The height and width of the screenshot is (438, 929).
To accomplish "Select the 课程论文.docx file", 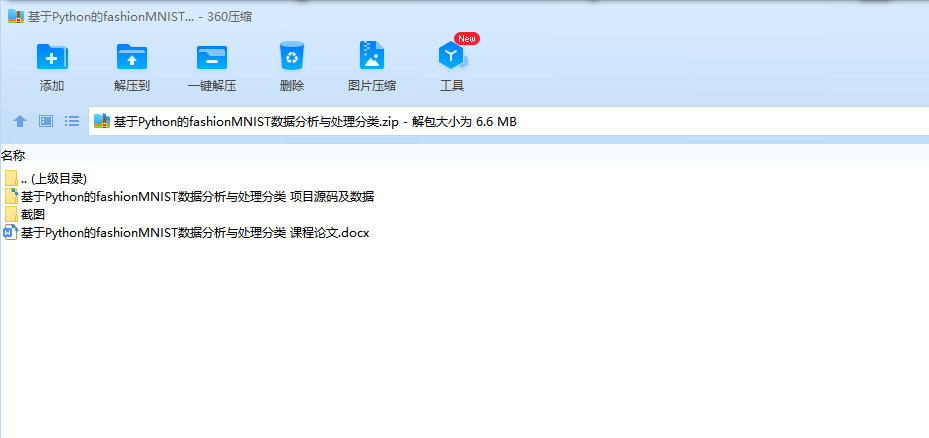I will (x=187, y=233).
